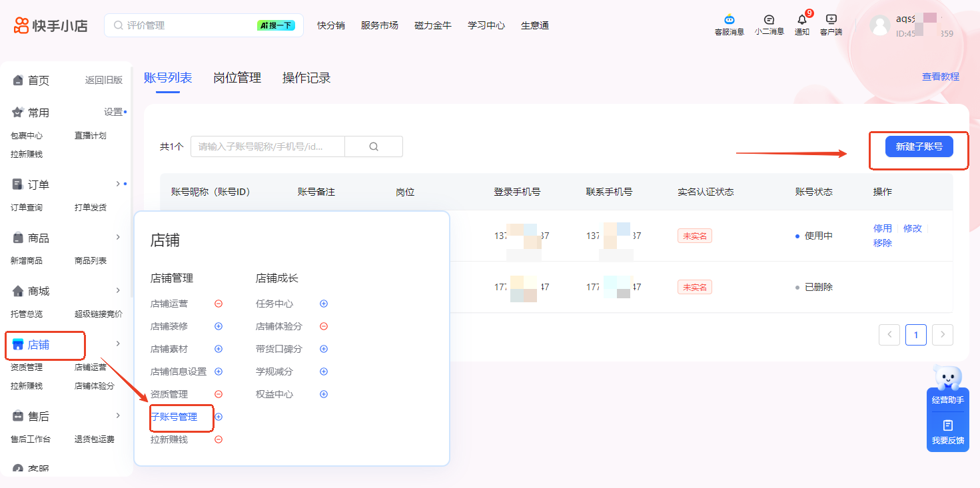The image size is (980, 488).
Task: Open the user avatar in the top bar
Action: coord(879,26)
